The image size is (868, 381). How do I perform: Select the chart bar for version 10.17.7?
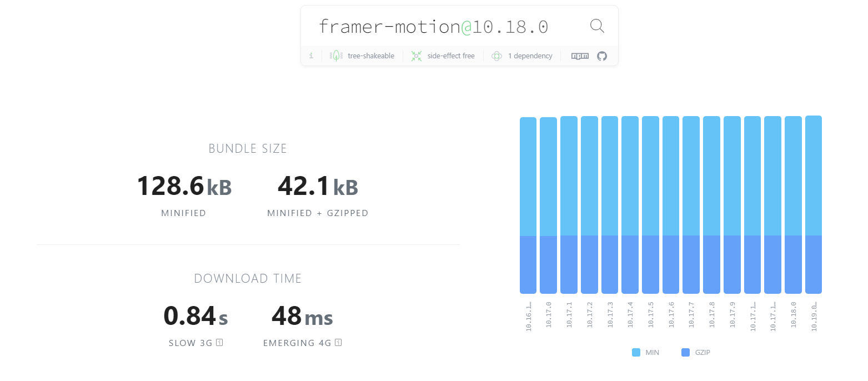coord(691,204)
